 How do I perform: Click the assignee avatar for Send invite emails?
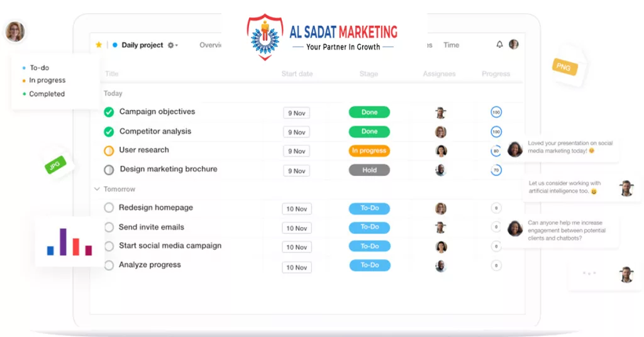click(x=441, y=228)
